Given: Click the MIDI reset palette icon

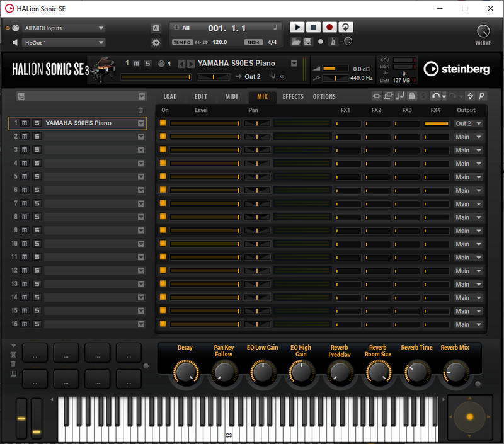Looking at the screenshot, I should pyautogui.click(x=15, y=28).
